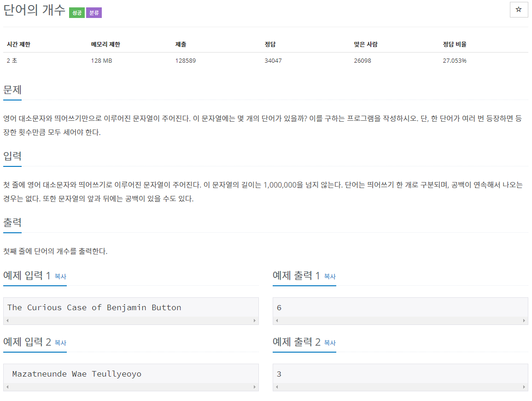Click the 제출 column header
Image resolution: width=532 pixels, height=401 pixels.
click(181, 44)
